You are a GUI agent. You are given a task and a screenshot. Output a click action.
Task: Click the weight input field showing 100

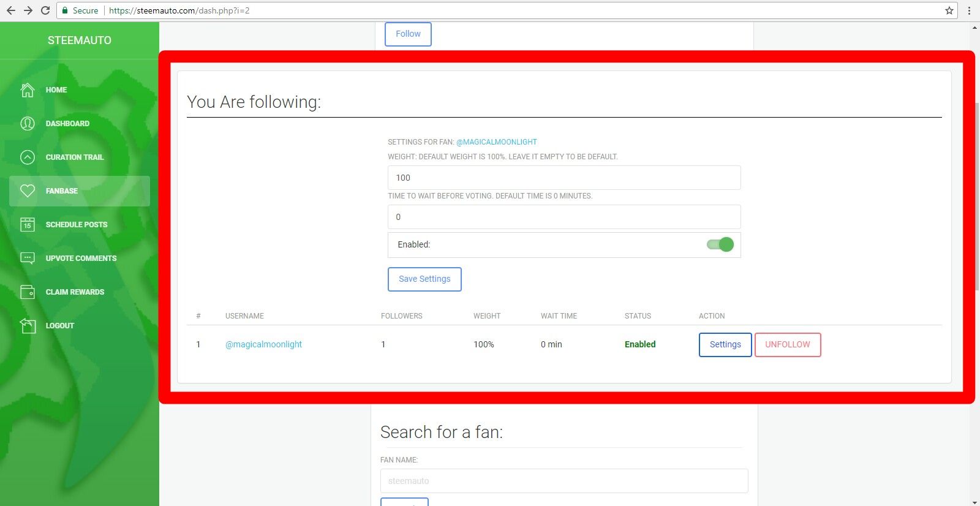click(564, 178)
